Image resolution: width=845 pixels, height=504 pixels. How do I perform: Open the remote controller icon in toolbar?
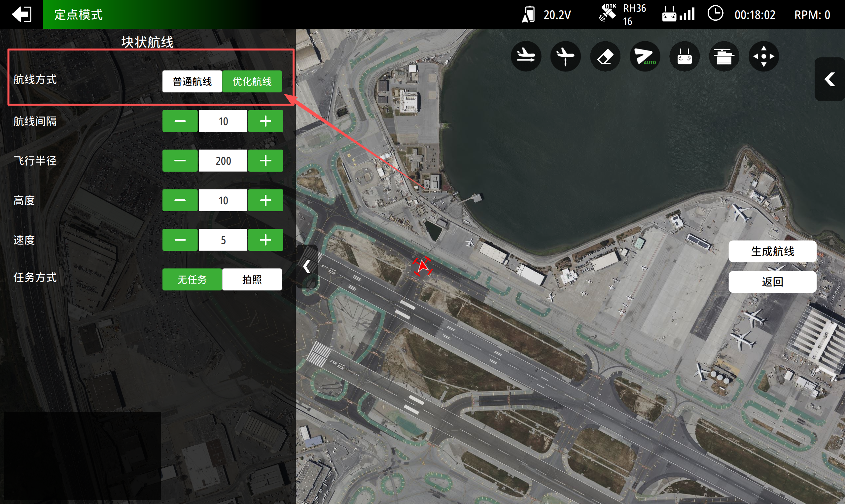(x=684, y=56)
